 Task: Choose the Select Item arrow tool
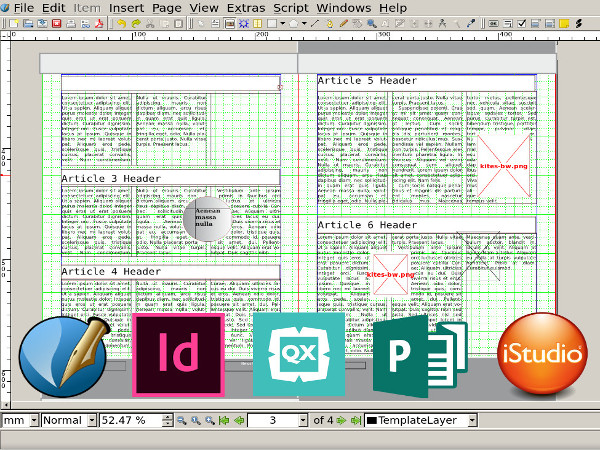pos(201,24)
